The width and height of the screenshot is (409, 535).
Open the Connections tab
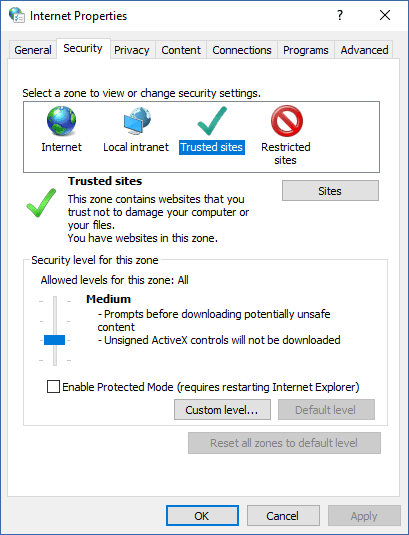coord(242,50)
